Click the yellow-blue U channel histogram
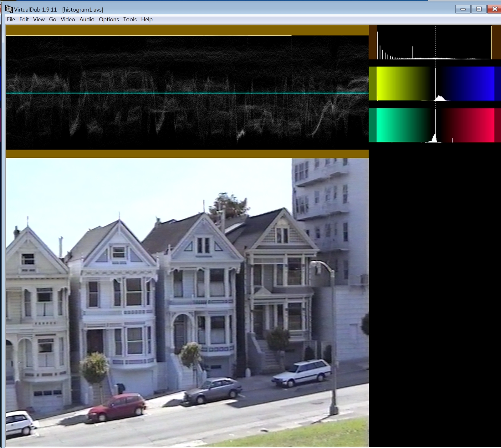Screen dimensions: 501x448 pos(435,84)
